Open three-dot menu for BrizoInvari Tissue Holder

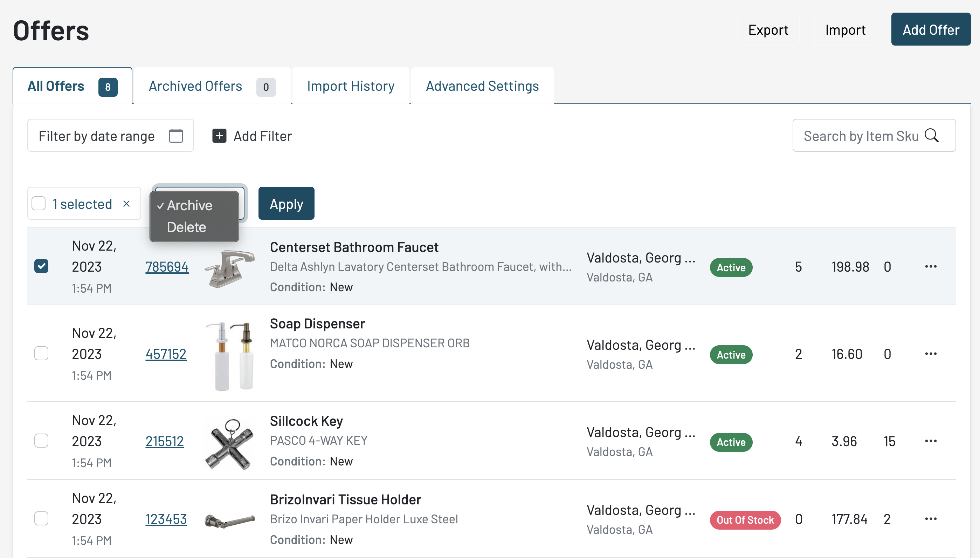point(931,519)
